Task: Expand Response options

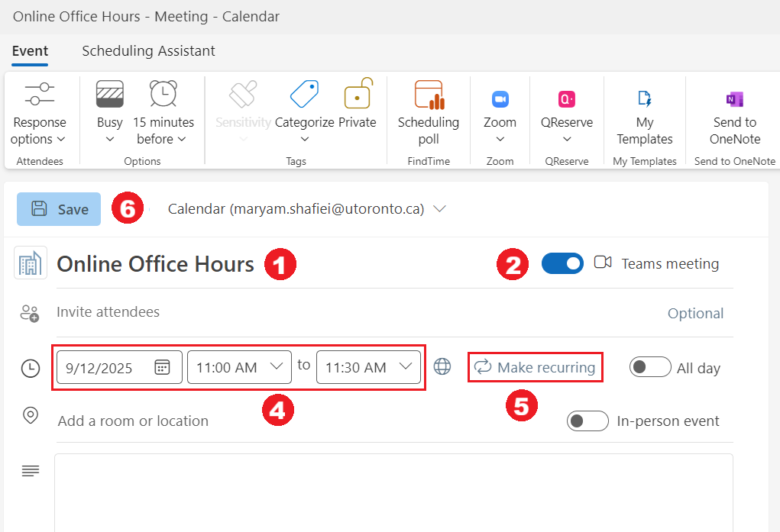Action: [39, 114]
